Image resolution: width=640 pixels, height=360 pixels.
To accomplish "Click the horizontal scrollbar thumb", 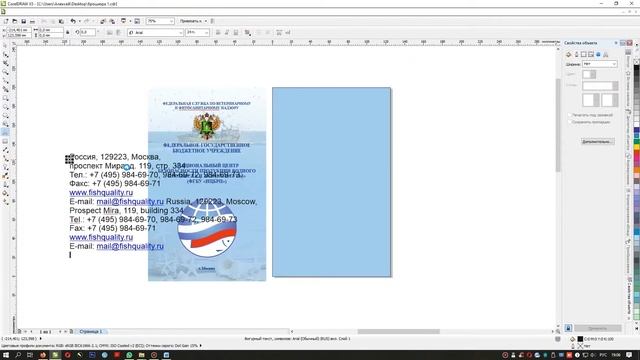I will 398,331.
